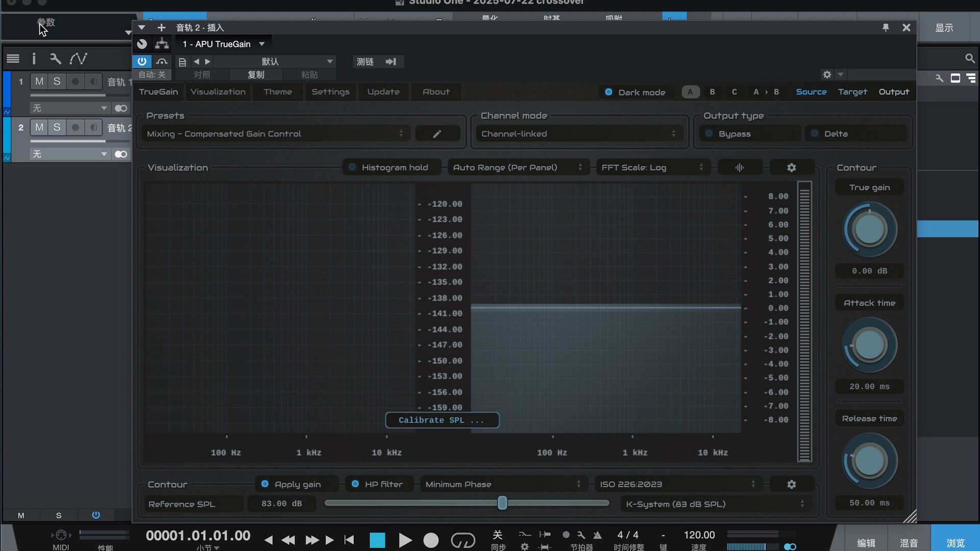Viewport: 980px width, 551px height.
Task: Enable the Delta output type
Action: (856, 134)
